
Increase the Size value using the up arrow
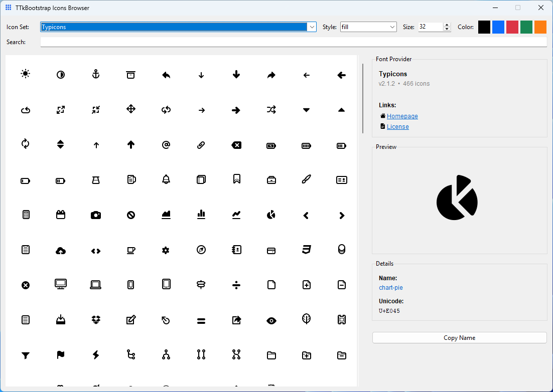(446, 25)
